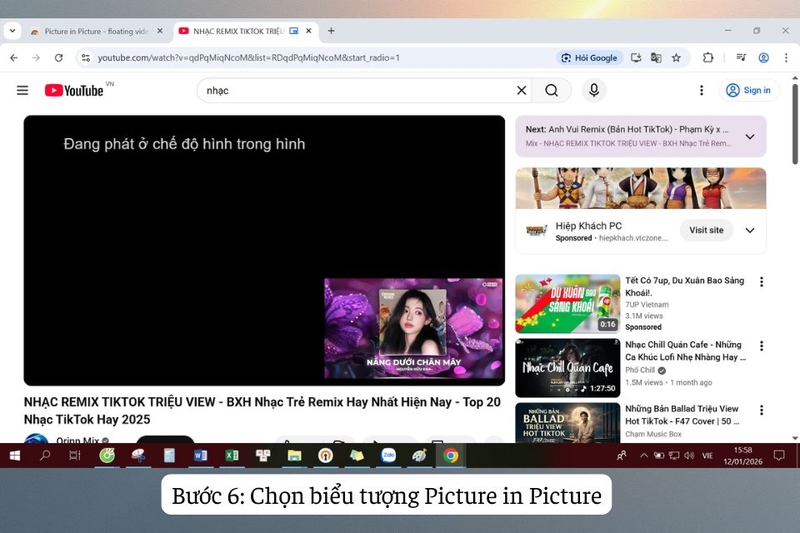Image resolution: width=800 pixels, height=533 pixels.
Task: Bookmark this page with the star
Action: pyautogui.click(x=677, y=58)
